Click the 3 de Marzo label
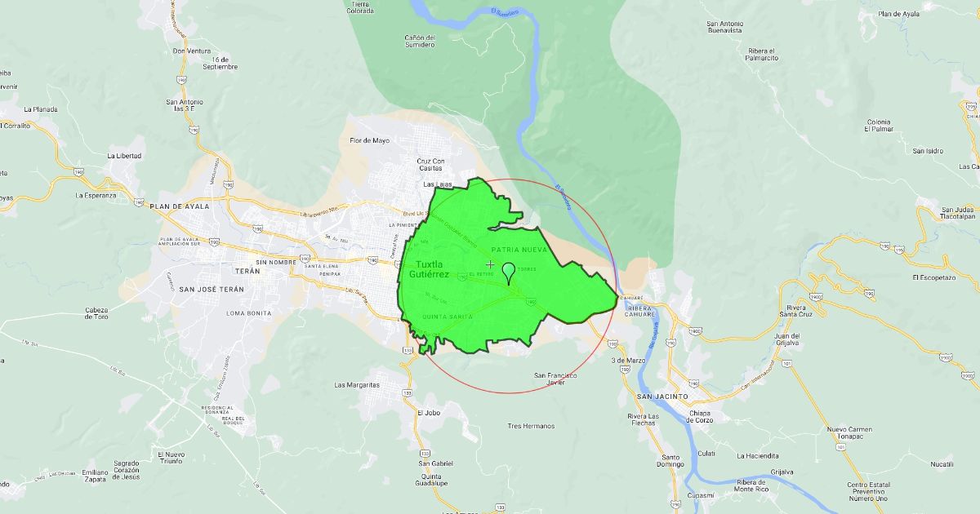 tap(629, 360)
